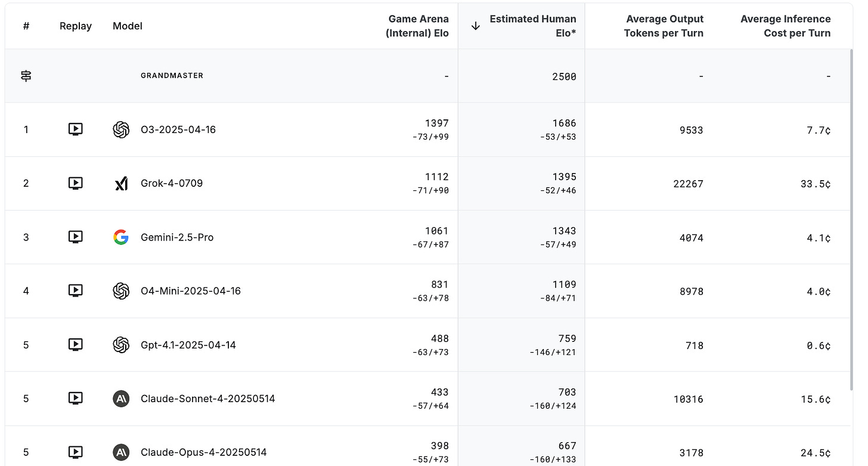
Task: Select model name O3-2025-04-16
Action: pos(178,129)
